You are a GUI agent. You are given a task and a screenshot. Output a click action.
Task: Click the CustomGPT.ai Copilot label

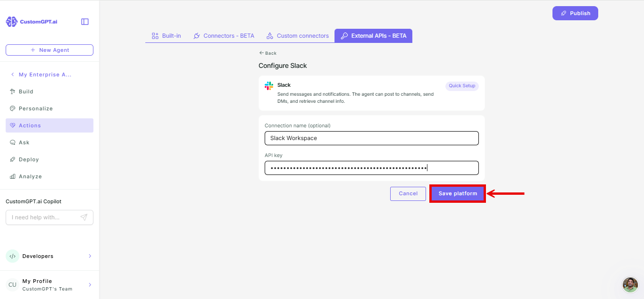[33, 201]
